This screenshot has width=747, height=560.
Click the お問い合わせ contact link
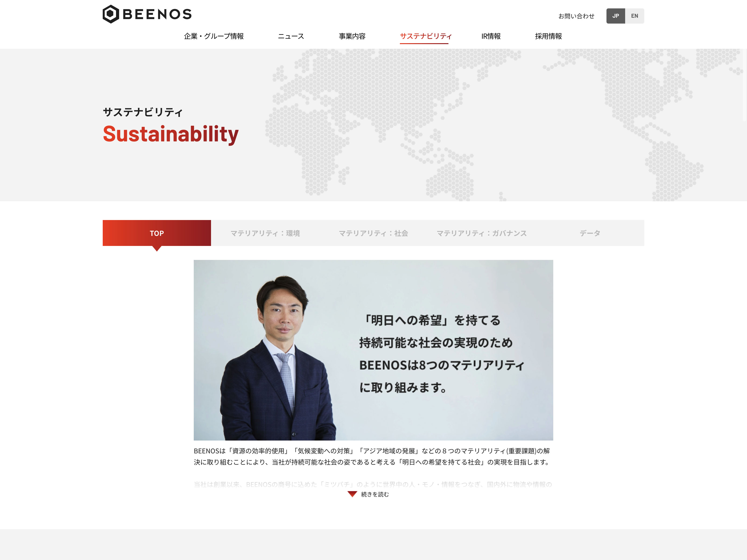point(576,16)
